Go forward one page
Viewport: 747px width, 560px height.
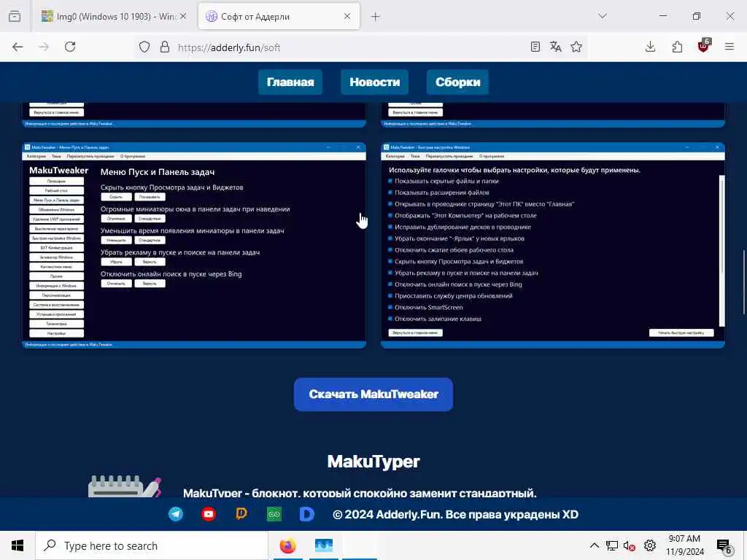(x=44, y=47)
